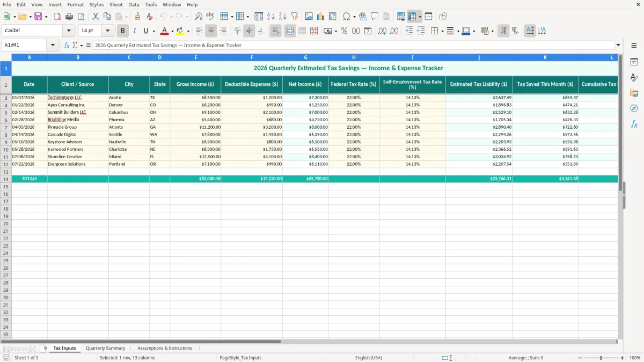Switch to Assumptions & Instructions sheet tab
The width and height of the screenshot is (644, 362).
pyautogui.click(x=165, y=349)
